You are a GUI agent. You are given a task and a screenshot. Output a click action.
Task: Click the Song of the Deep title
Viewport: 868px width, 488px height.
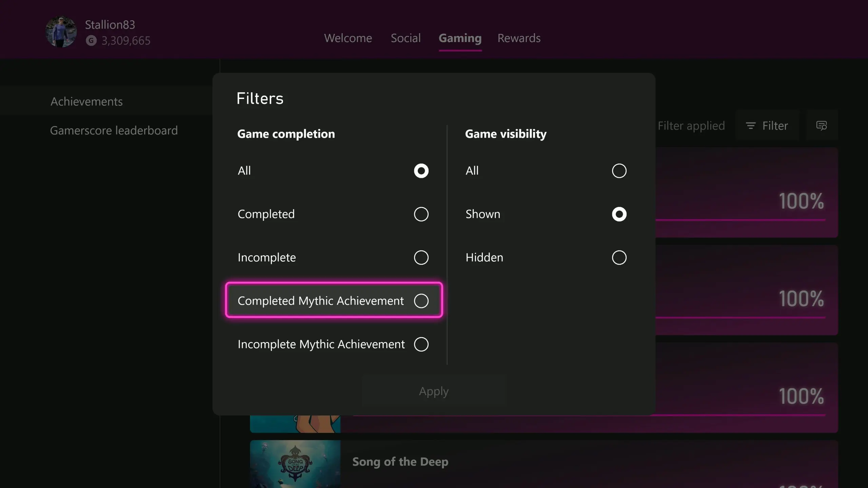[400, 462]
